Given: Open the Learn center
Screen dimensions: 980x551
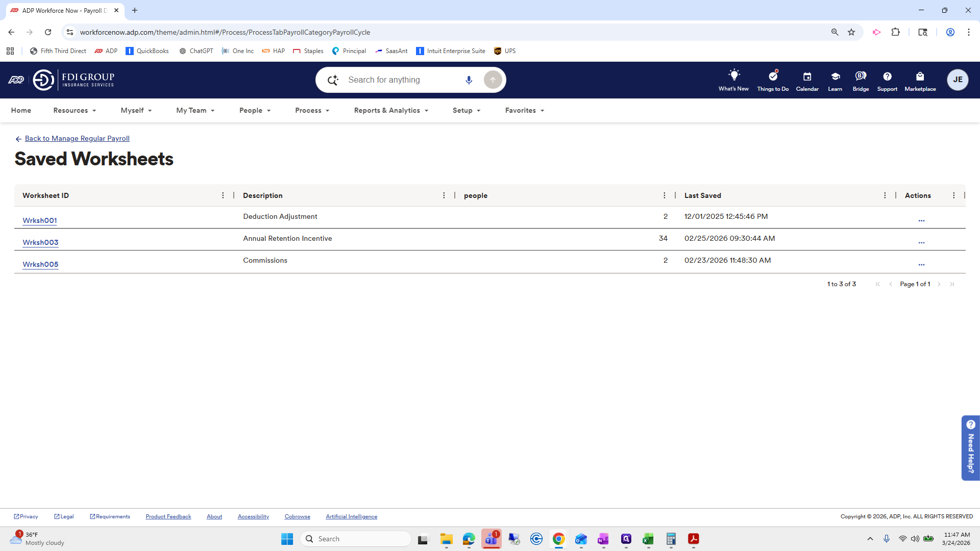Looking at the screenshot, I should pos(835,80).
